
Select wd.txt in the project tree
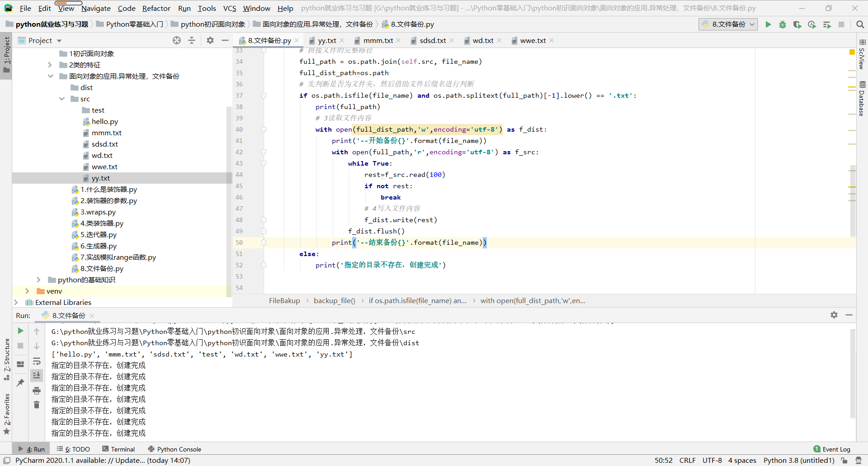[102, 156]
